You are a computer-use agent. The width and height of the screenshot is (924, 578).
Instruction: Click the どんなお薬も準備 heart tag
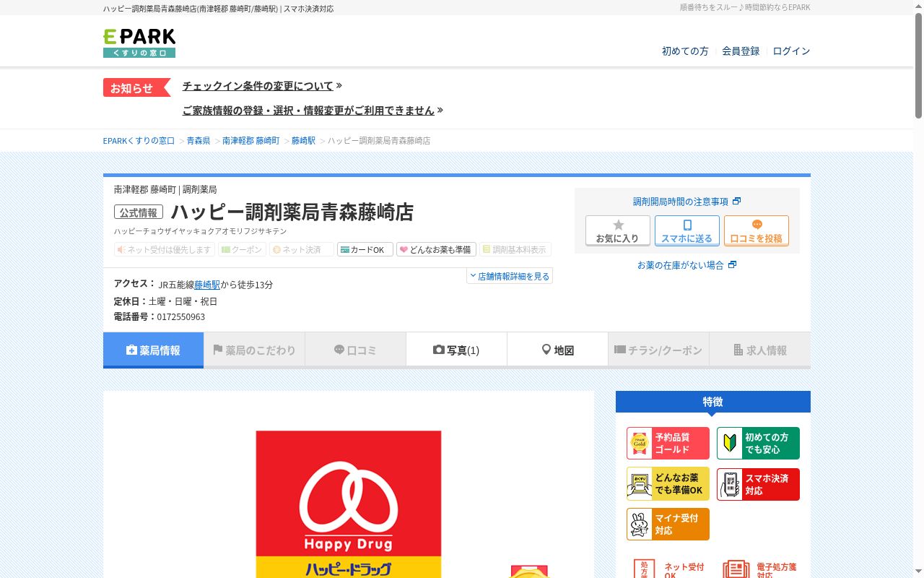pyautogui.click(x=436, y=249)
